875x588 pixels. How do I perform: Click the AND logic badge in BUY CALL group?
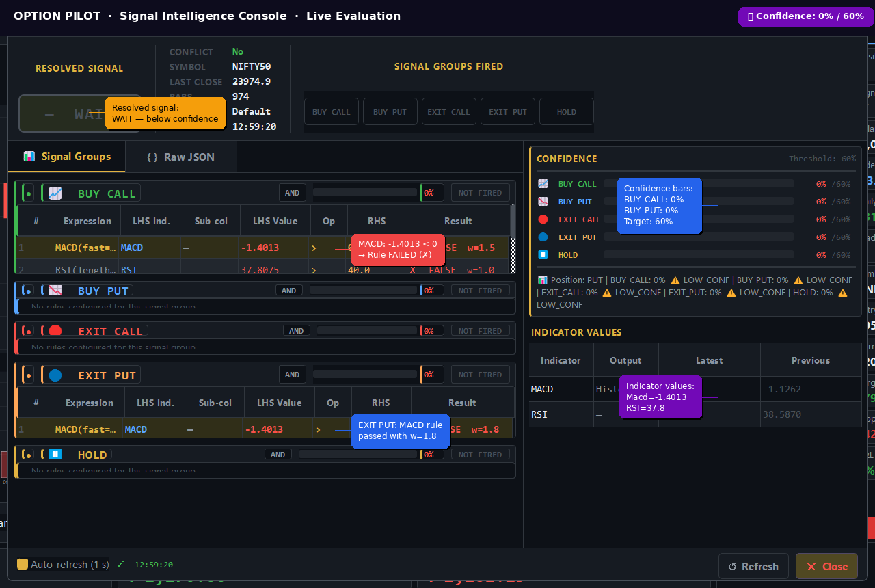(293, 193)
